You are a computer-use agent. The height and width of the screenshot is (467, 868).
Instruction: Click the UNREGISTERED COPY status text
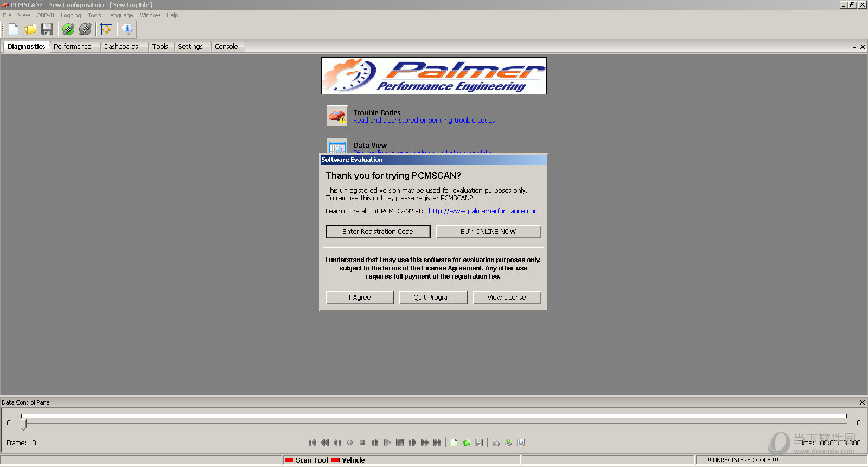pyautogui.click(x=742, y=460)
